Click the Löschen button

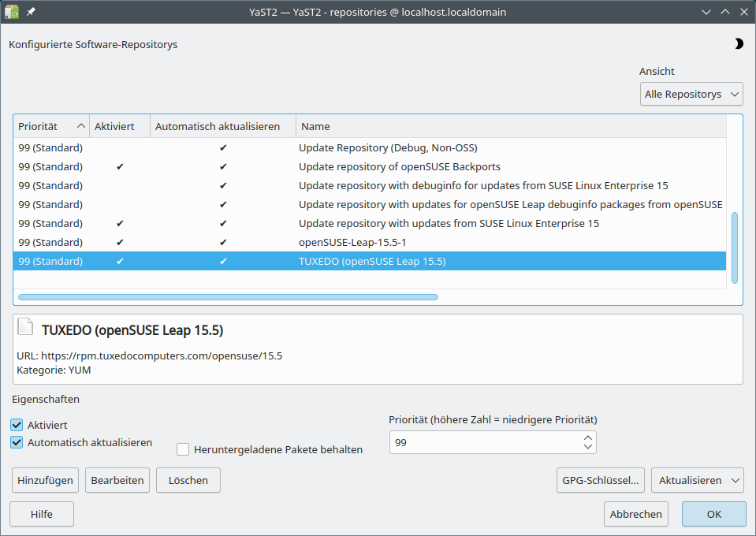(188, 480)
